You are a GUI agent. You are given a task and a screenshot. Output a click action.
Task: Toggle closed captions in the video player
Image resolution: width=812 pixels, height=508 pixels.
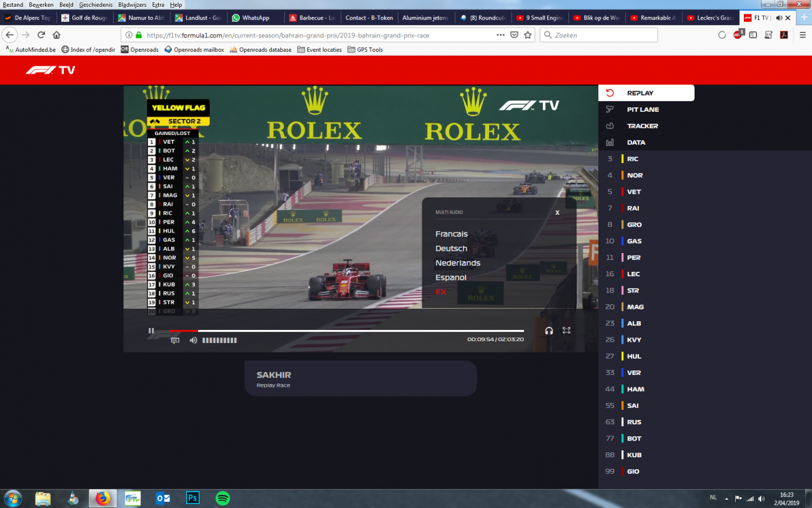175,341
